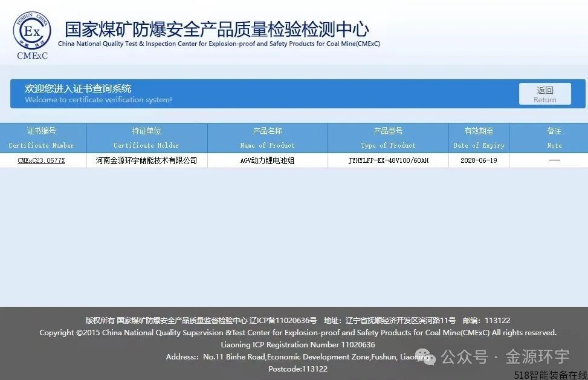Click the 备注 Note column header
This screenshot has height=380, width=588.
549,138
